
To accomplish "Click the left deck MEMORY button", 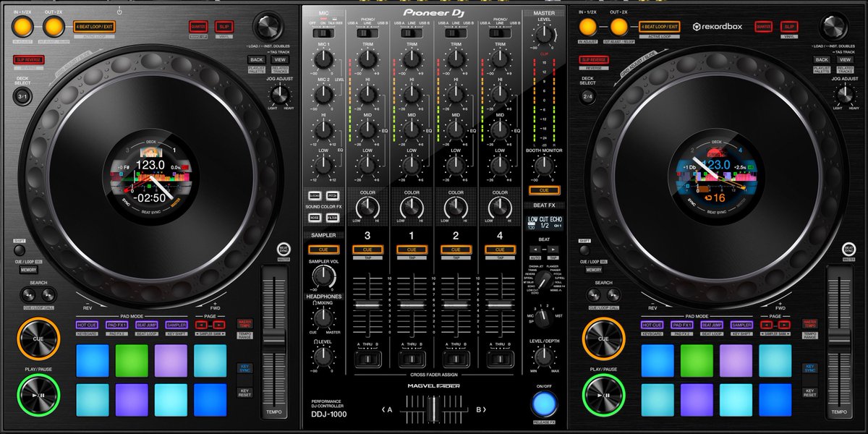I will pos(28,269).
